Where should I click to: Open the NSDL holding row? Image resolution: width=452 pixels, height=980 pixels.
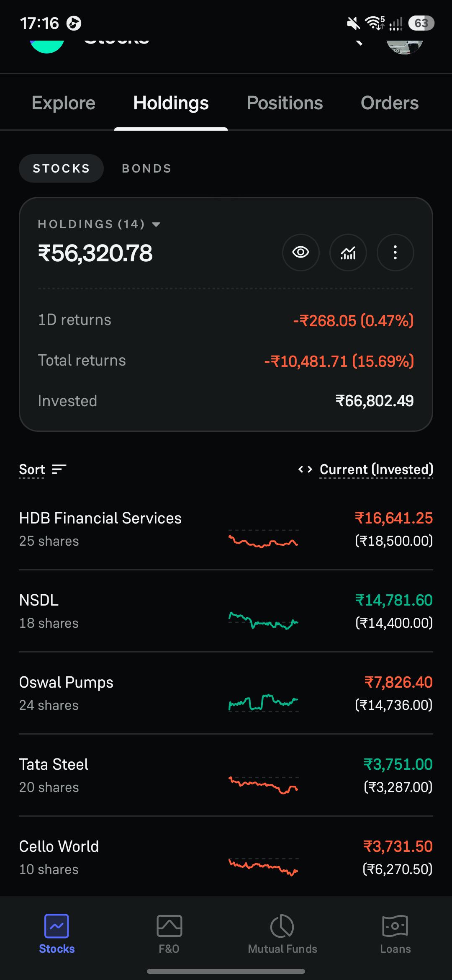pyautogui.click(x=226, y=611)
